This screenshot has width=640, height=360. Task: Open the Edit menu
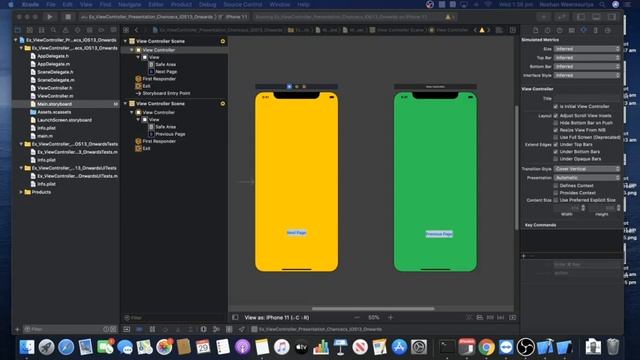[67, 4]
